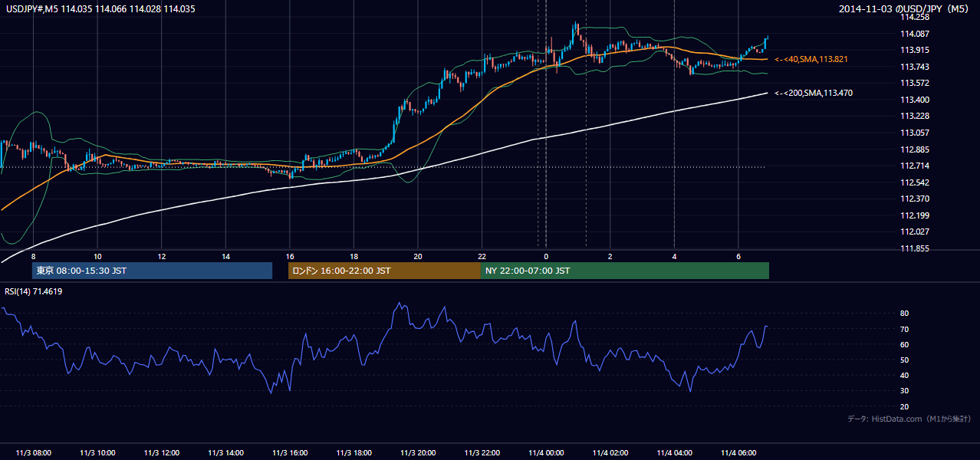Click the RSI 40 level label
The height and width of the screenshot is (460, 980).
click(x=904, y=375)
